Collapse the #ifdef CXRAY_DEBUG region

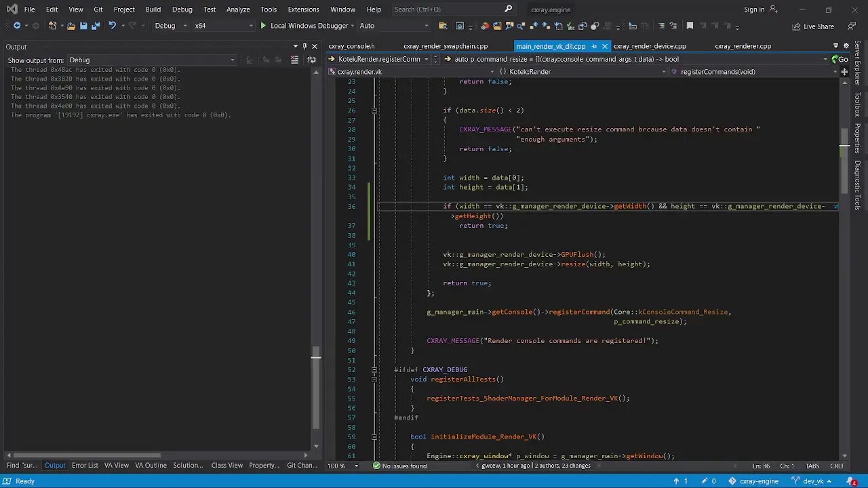[374, 370]
